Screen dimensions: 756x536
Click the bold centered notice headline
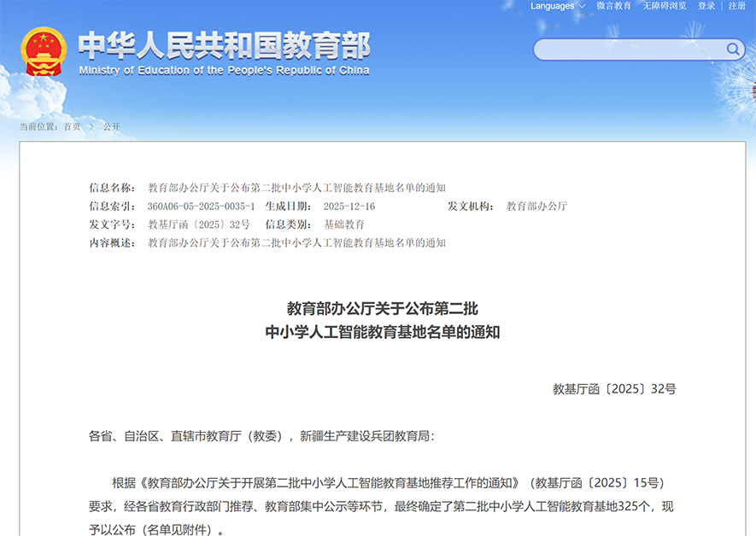pyautogui.click(x=382, y=320)
